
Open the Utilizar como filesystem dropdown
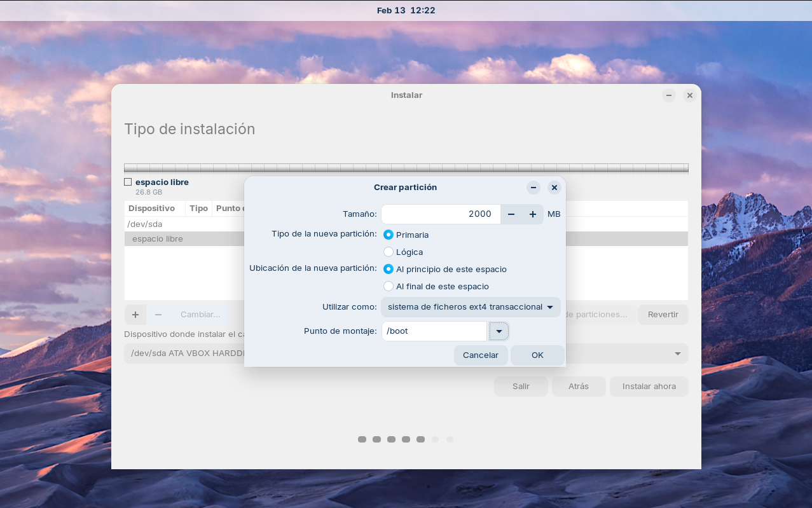click(471, 307)
